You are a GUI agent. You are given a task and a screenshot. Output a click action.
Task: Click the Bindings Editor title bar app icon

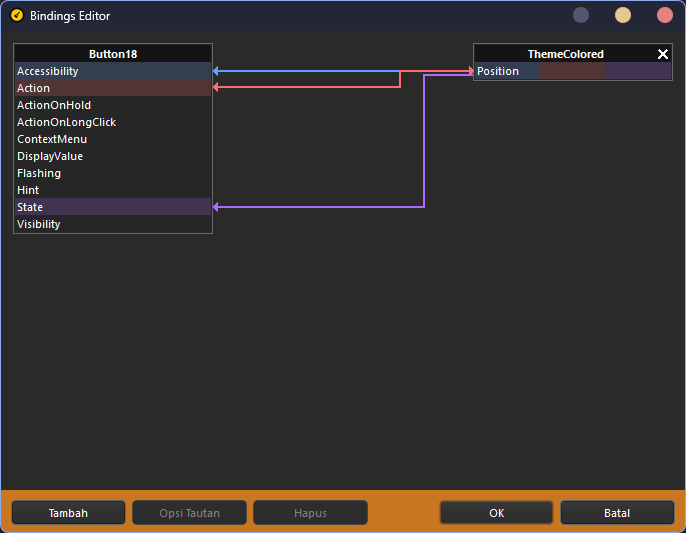(16, 16)
